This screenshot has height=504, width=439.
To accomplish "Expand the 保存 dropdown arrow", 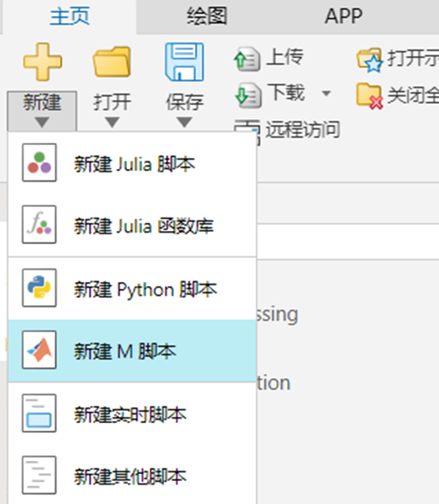I will click(x=184, y=122).
